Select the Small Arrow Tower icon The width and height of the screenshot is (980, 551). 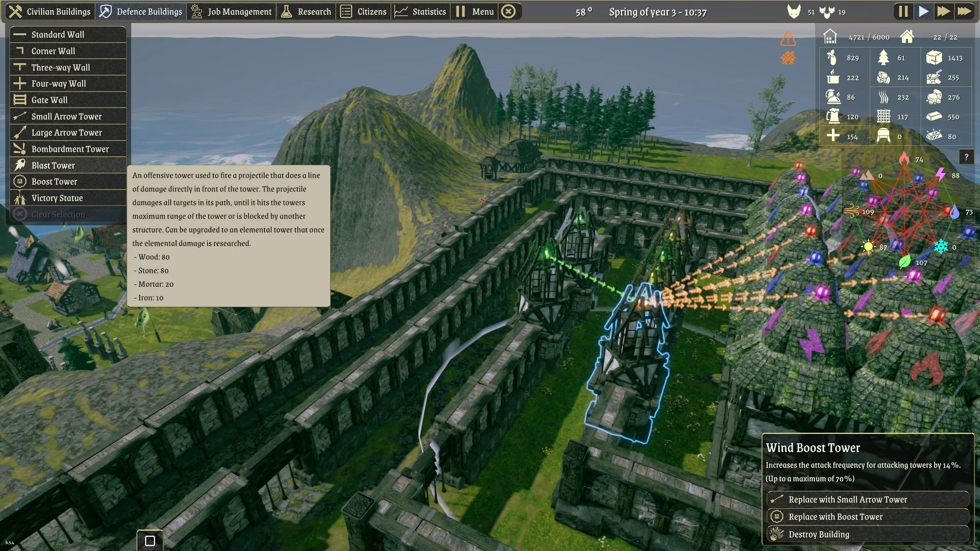point(20,116)
